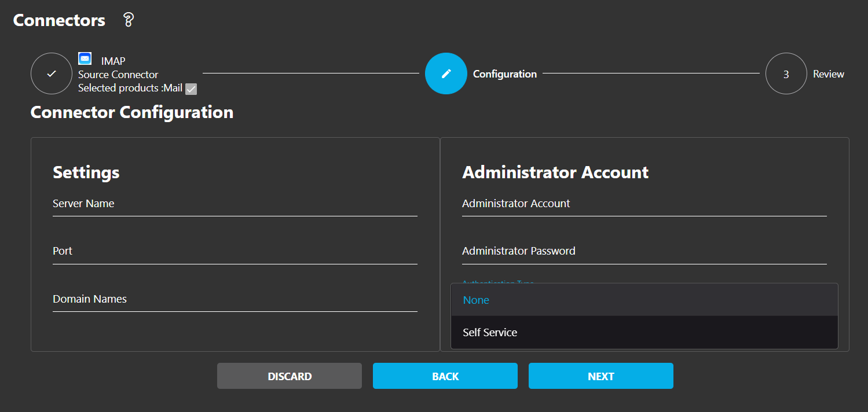Click the NEXT button
868x412 pixels.
pos(600,376)
